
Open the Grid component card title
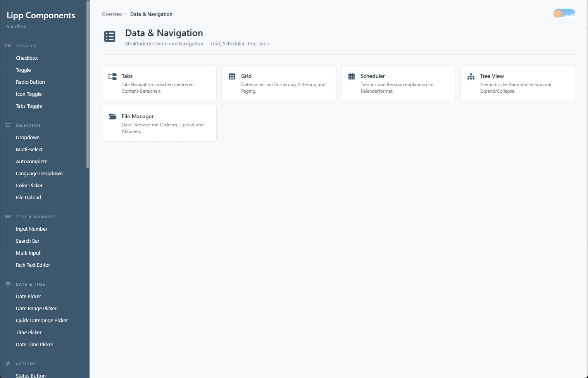click(247, 76)
